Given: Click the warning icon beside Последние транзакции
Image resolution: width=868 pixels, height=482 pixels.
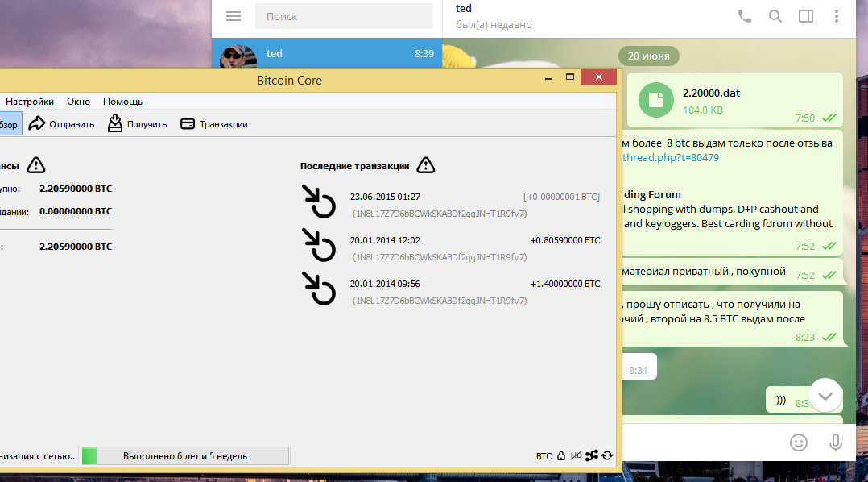Looking at the screenshot, I should click(x=425, y=166).
